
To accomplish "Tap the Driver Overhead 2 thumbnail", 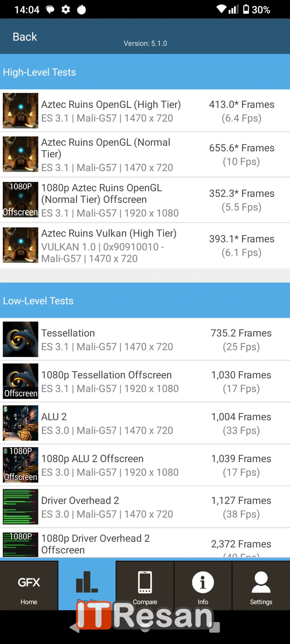I will tap(21, 507).
